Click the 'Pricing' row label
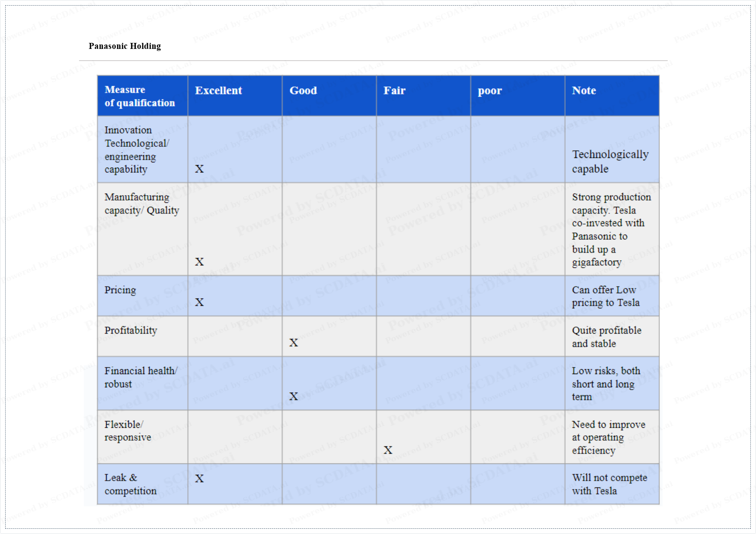 120,290
